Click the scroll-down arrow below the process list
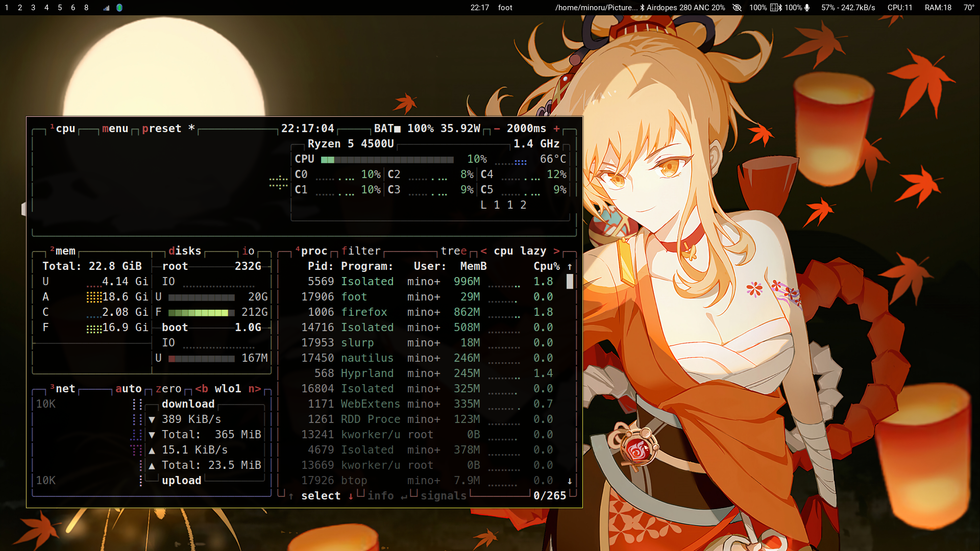Viewport: 980px width, 551px height. 570,481
